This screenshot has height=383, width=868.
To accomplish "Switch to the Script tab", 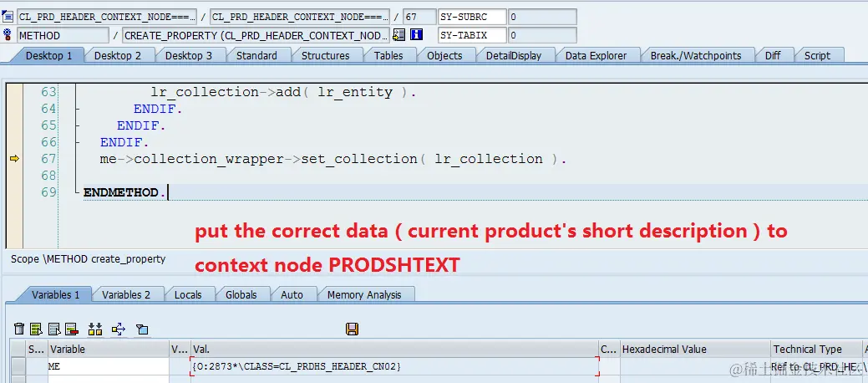I will tap(817, 55).
